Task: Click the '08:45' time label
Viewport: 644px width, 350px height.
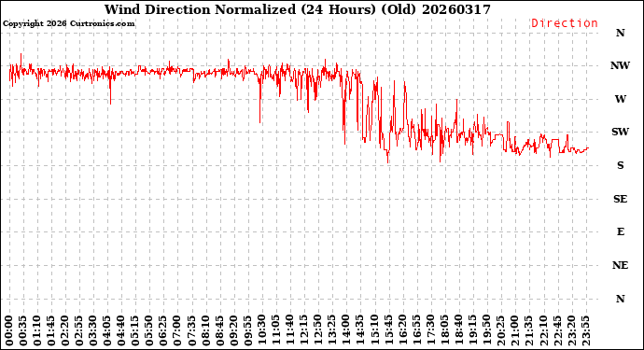Action: 219,330
